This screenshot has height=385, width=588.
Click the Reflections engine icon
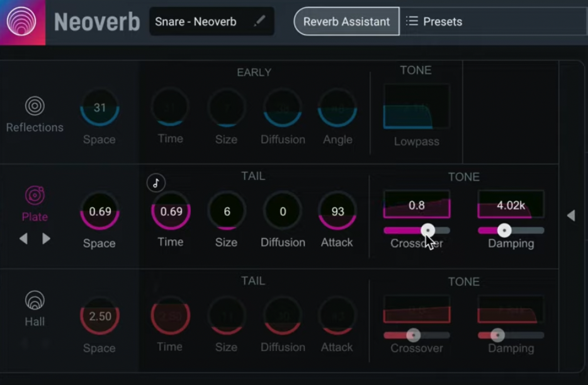click(x=35, y=106)
